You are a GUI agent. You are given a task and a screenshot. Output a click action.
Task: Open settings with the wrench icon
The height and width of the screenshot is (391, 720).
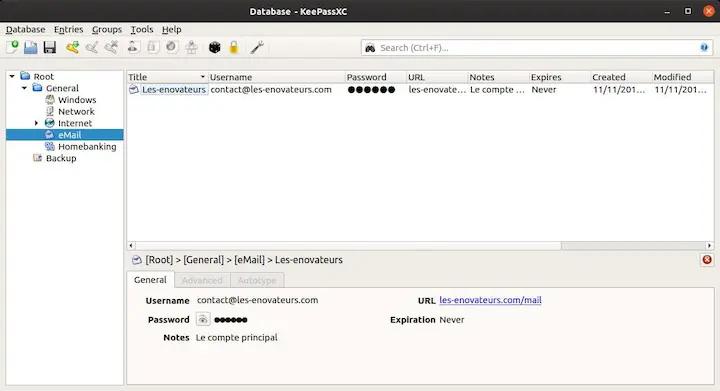pyautogui.click(x=257, y=47)
